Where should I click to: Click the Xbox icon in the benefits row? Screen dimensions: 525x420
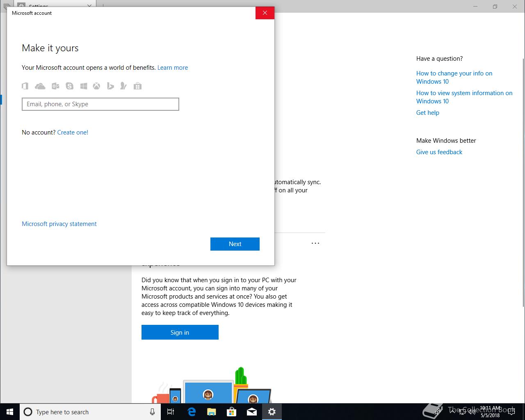click(96, 86)
